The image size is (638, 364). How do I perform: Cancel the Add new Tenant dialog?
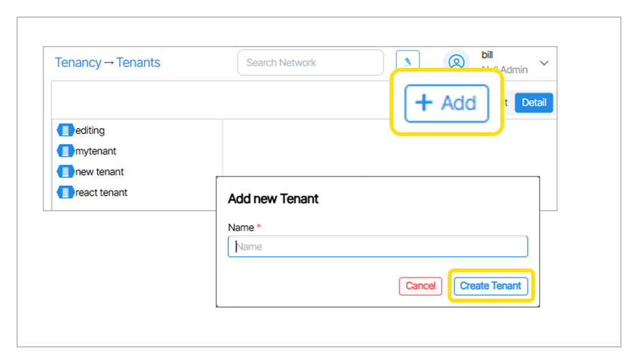421,286
